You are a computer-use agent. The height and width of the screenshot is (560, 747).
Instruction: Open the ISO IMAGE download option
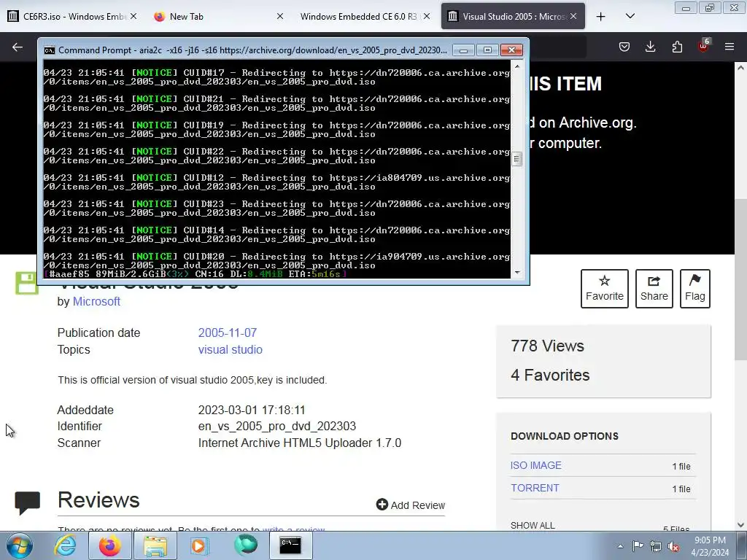coord(536,465)
